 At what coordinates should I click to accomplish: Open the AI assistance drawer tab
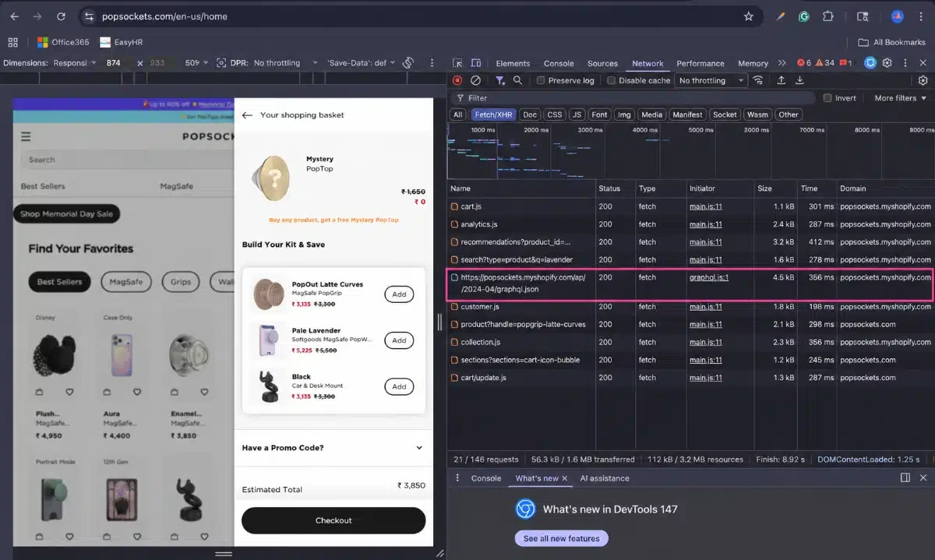(x=605, y=478)
